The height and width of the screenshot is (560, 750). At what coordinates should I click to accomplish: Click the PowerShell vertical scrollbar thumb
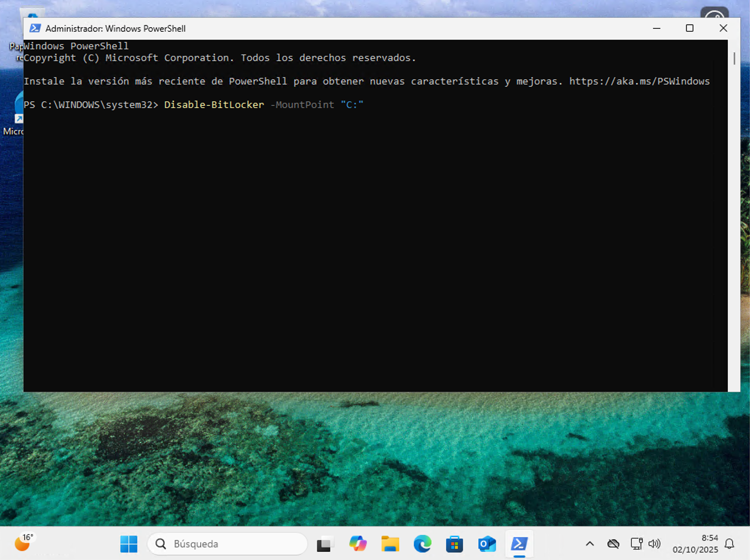click(x=734, y=58)
